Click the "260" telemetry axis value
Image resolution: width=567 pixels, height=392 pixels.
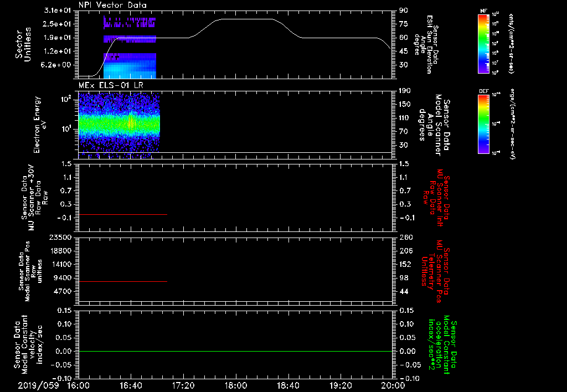pyautogui.click(x=405, y=238)
